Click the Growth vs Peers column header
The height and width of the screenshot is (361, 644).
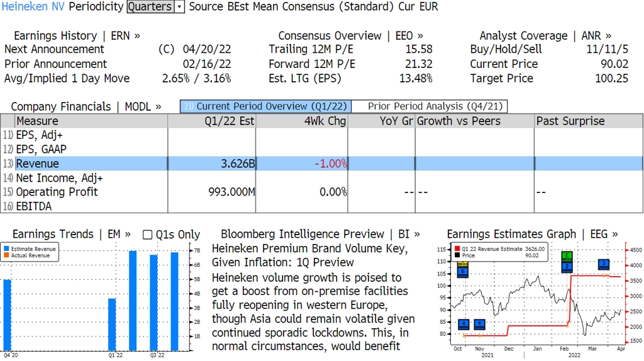point(475,121)
